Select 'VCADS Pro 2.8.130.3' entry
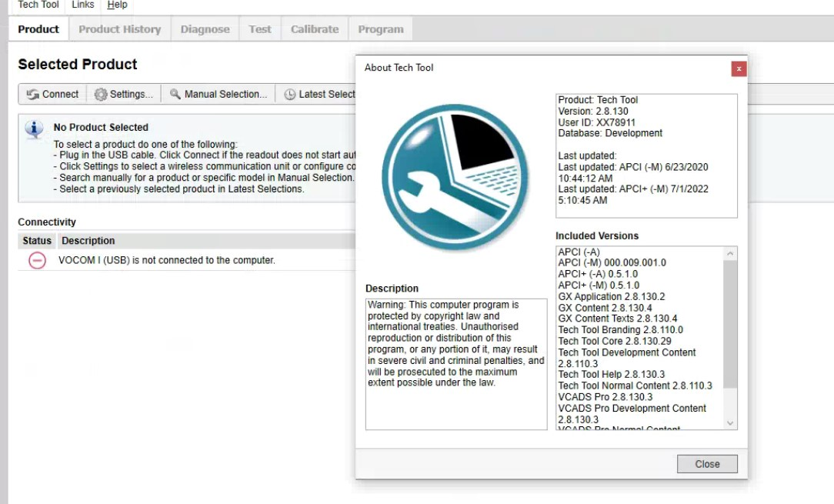 click(x=605, y=397)
